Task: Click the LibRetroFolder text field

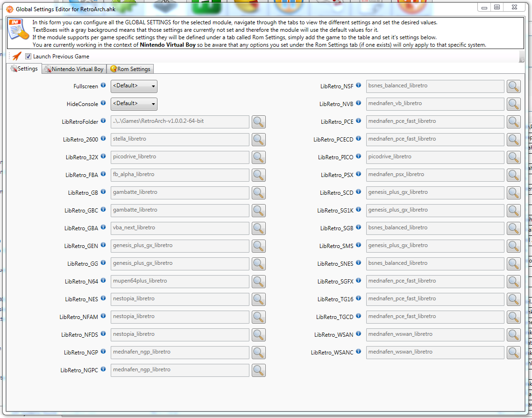Action: click(x=180, y=122)
